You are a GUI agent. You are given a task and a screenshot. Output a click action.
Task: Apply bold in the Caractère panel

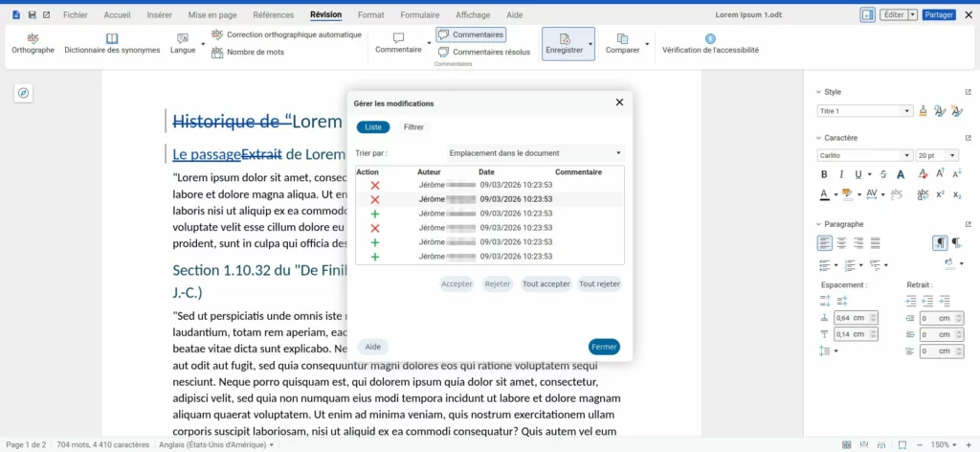coord(824,174)
